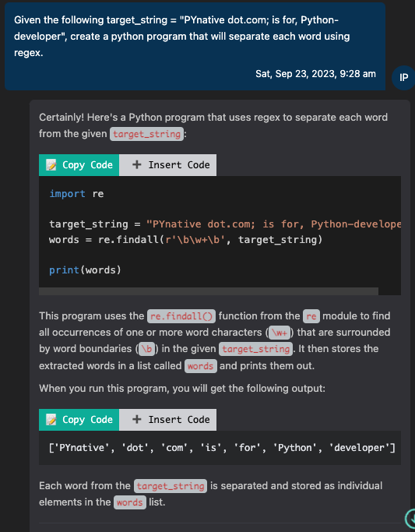
Task: Click the inline 'words' tag before 'list.'
Action: click(x=130, y=502)
